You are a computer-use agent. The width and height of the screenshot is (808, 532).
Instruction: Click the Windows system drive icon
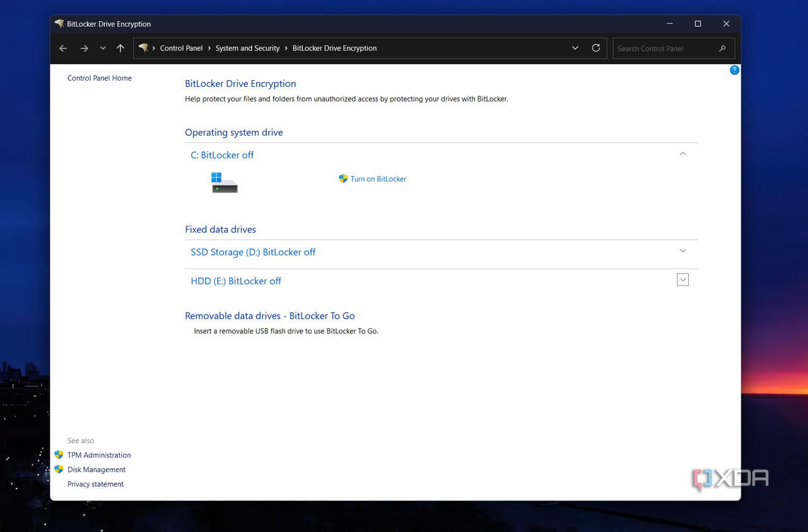224,182
